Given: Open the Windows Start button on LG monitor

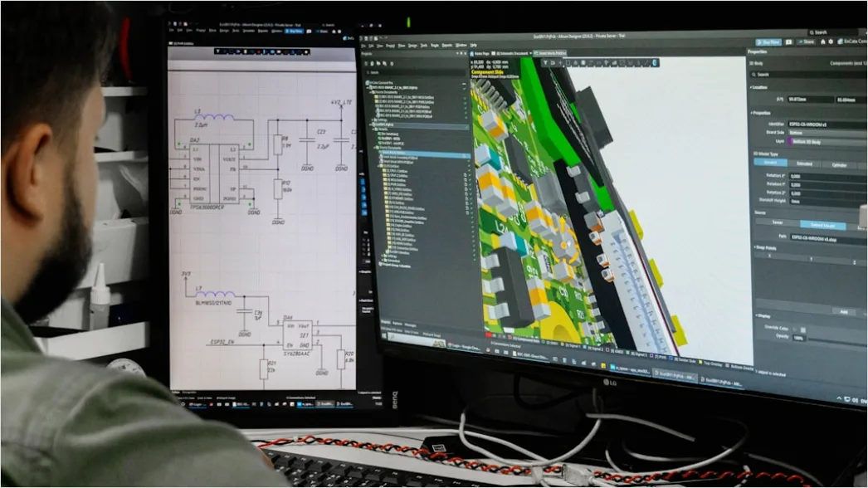Looking at the screenshot, I should tap(383, 335).
